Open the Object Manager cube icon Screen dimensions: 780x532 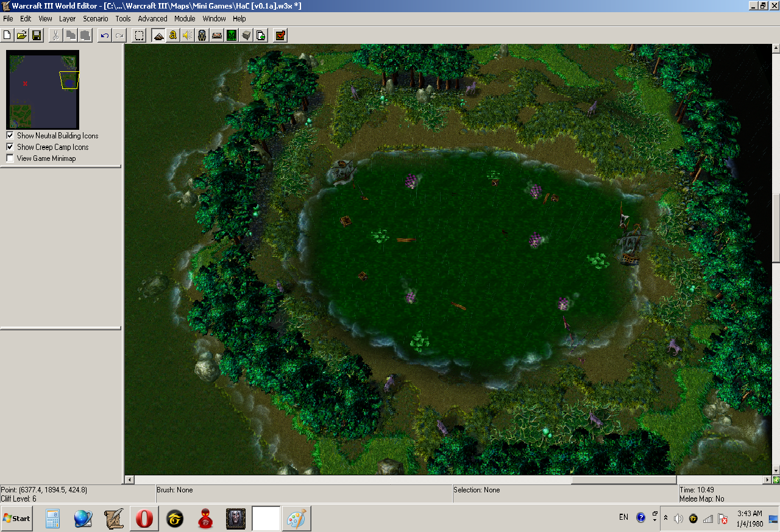point(246,35)
